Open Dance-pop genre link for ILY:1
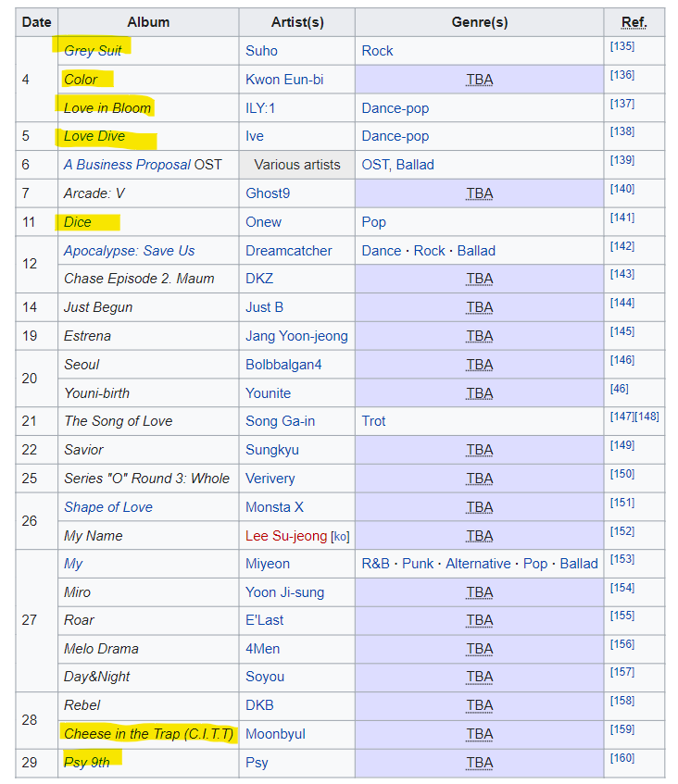The width and height of the screenshot is (678, 784). click(x=395, y=108)
